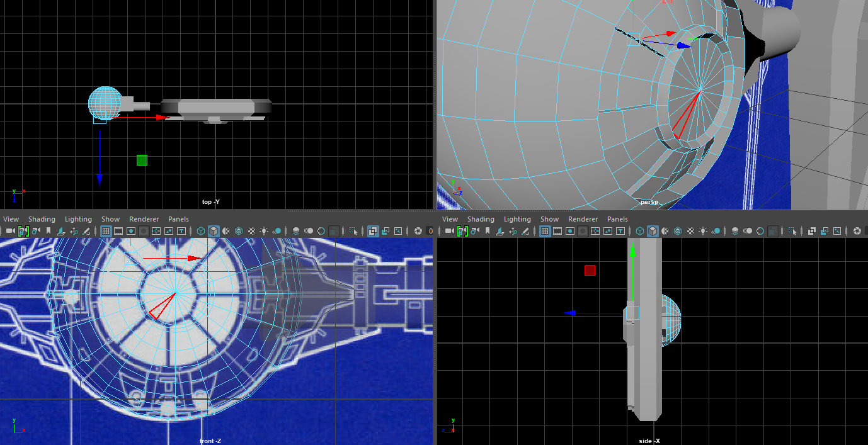Open View menu in side panel
This screenshot has height=445, width=868.
coord(450,219)
